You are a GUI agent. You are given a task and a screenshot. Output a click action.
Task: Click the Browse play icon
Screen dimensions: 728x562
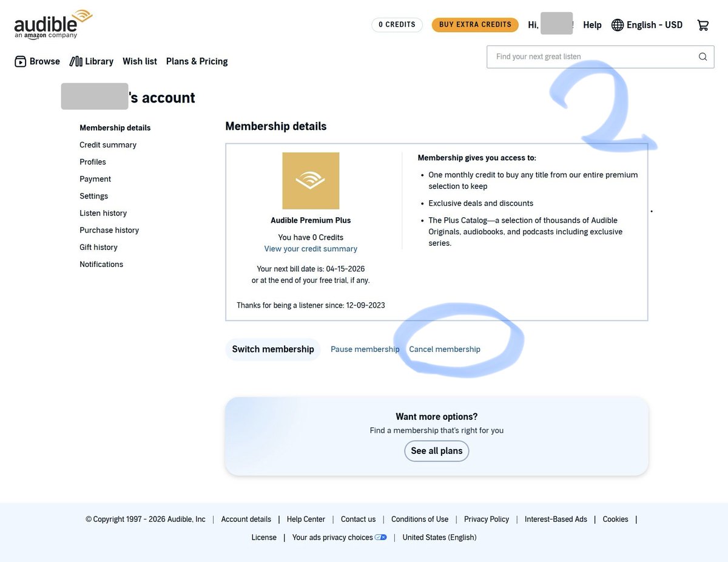click(x=21, y=61)
